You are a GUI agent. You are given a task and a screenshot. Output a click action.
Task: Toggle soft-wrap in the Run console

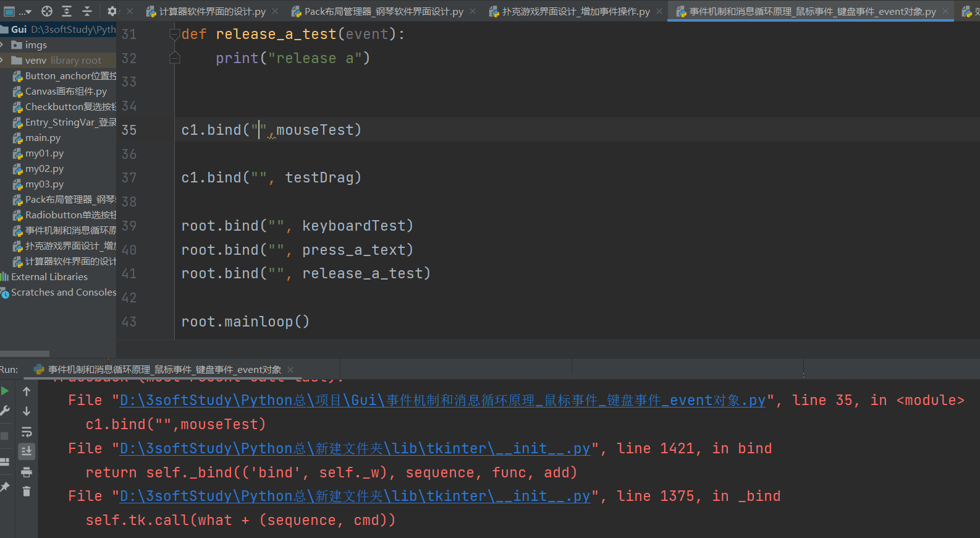[x=27, y=432]
